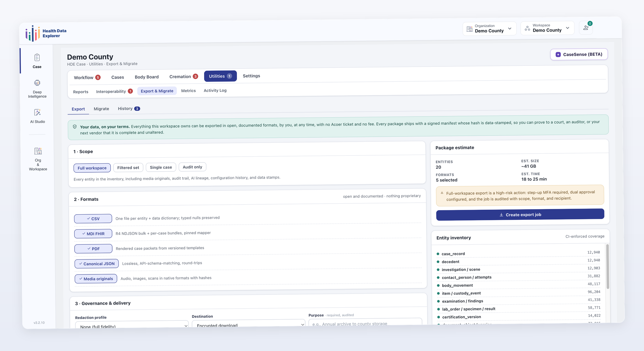Open the Case sidebar section
The width and height of the screenshot is (644, 351).
tap(37, 61)
